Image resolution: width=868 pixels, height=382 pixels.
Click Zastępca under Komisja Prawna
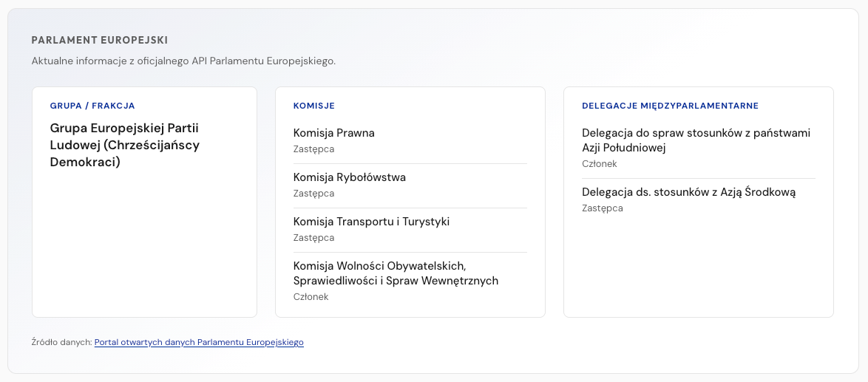(314, 149)
